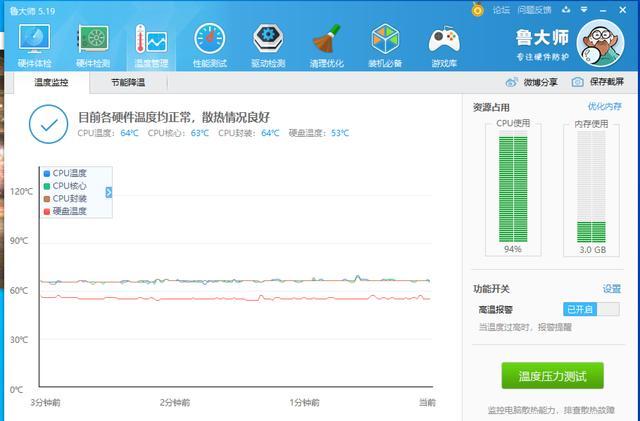Open the 驱动检测 driver gear icon
The image size is (640, 421).
coord(268,45)
